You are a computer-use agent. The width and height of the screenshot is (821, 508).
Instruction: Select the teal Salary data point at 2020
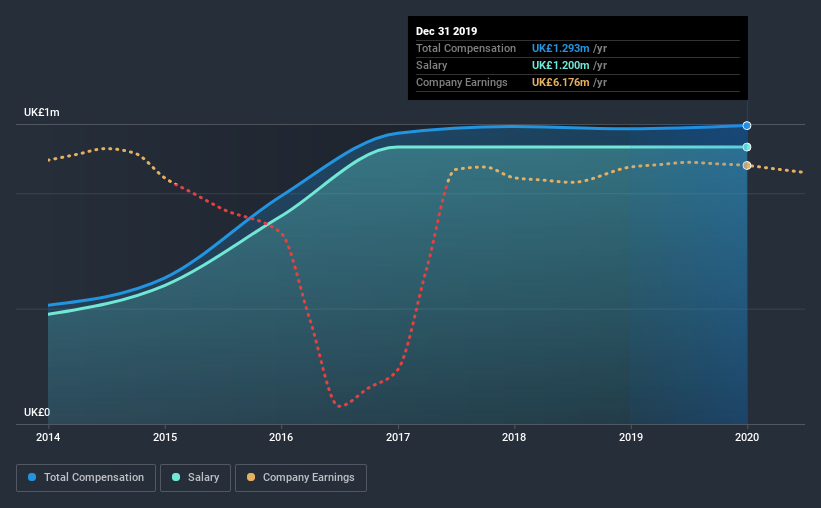click(747, 147)
